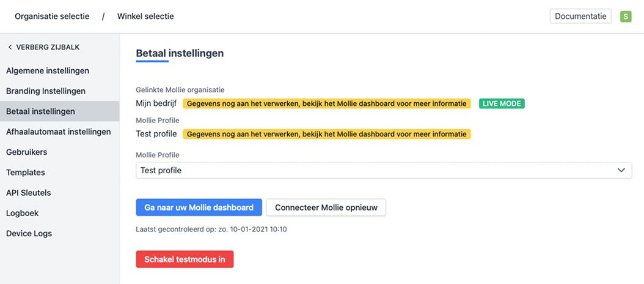Image resolution: width=644 pixels, height=284 pixels.
Task: Click the green LIVE MODE badge
Action: 502,103
